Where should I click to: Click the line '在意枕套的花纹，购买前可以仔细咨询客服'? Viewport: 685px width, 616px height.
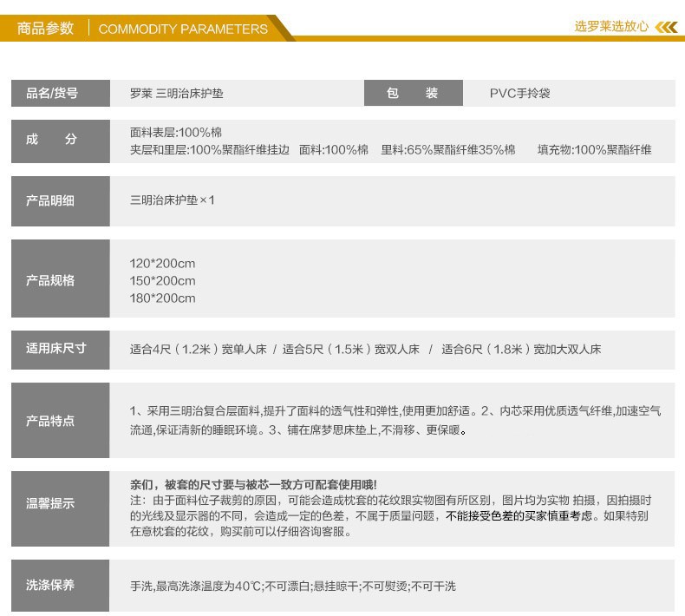click(241, 532)
